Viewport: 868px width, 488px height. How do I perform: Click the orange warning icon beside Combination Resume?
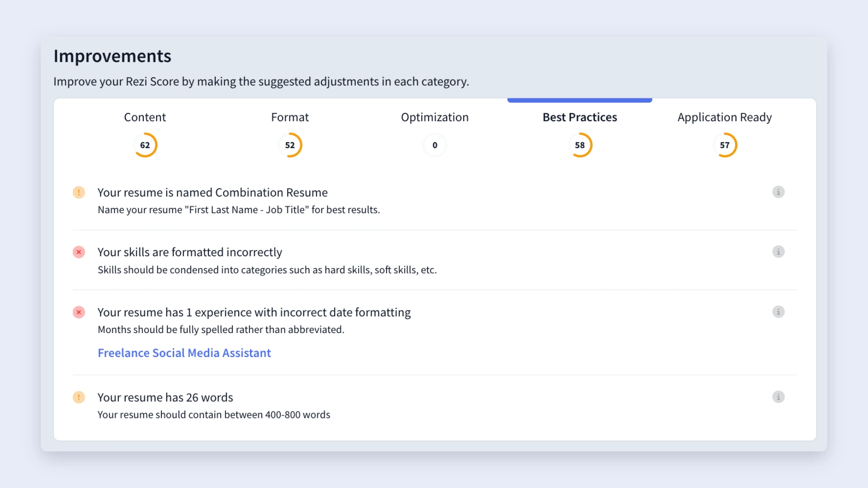tap(79, 192)
